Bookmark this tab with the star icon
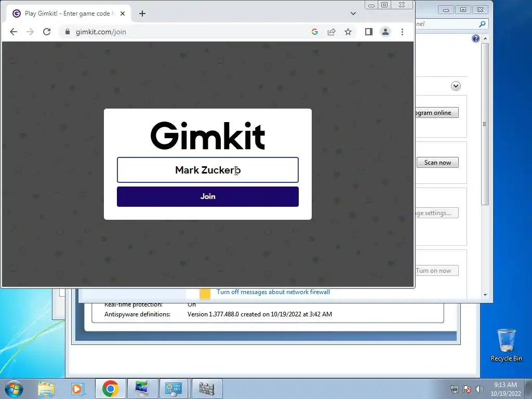This screenshot has width=532, height=399. pos(348,32)
